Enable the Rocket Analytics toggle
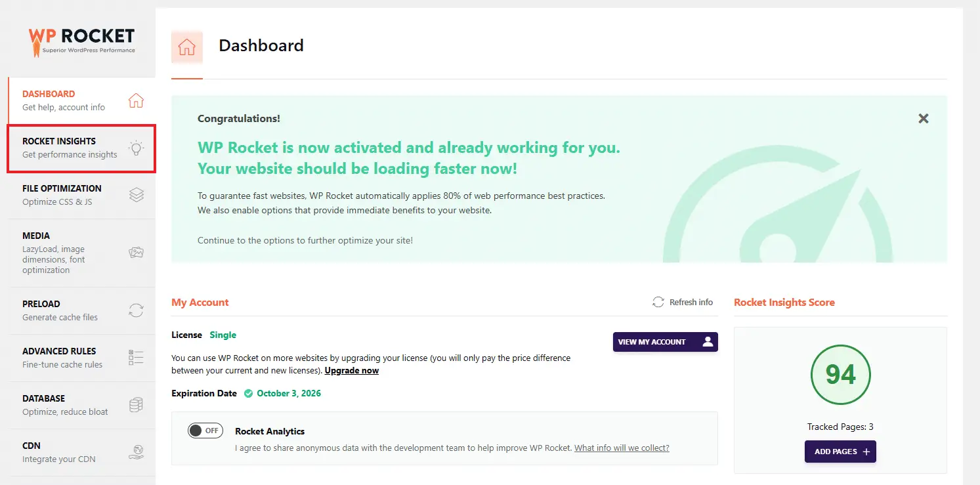This screenshot has height=485, width=980. pos(205,430)
